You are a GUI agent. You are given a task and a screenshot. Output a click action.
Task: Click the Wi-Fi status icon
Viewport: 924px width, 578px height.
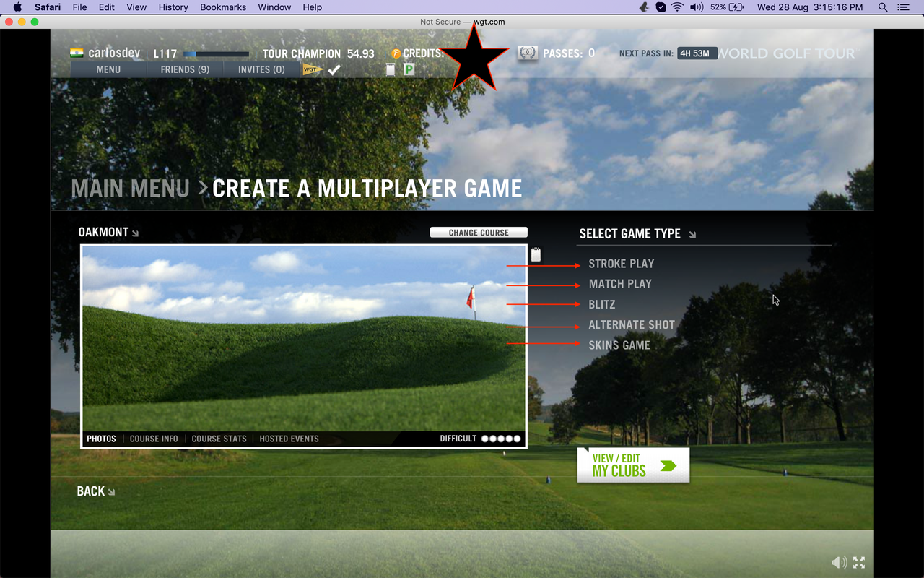coord(676,7)
